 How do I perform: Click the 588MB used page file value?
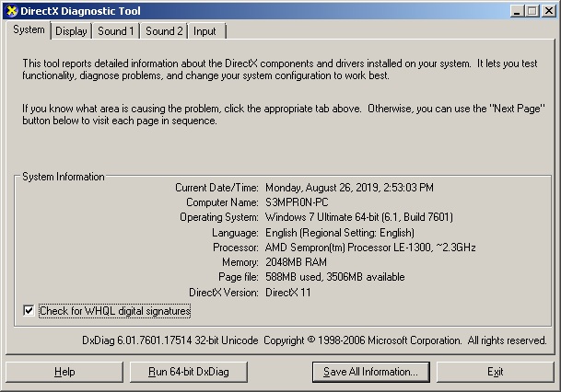pos(335,277)
